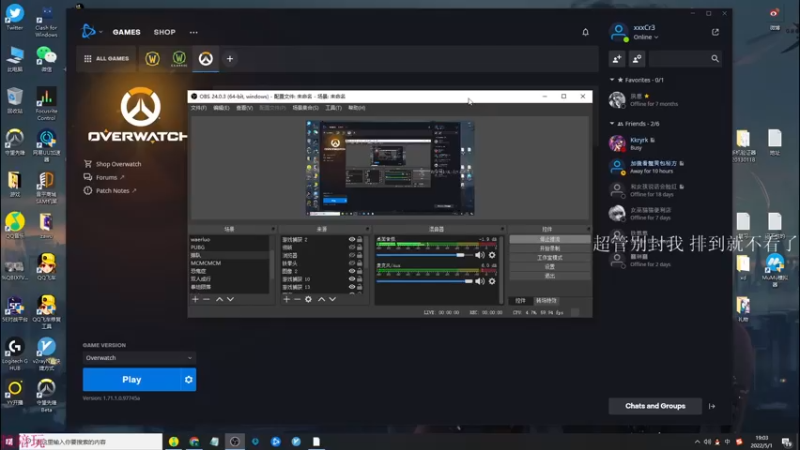Screen dimensions: 800x450
Task: Toggle visibility of 图像 2 source
Action: tap(352, 271)
